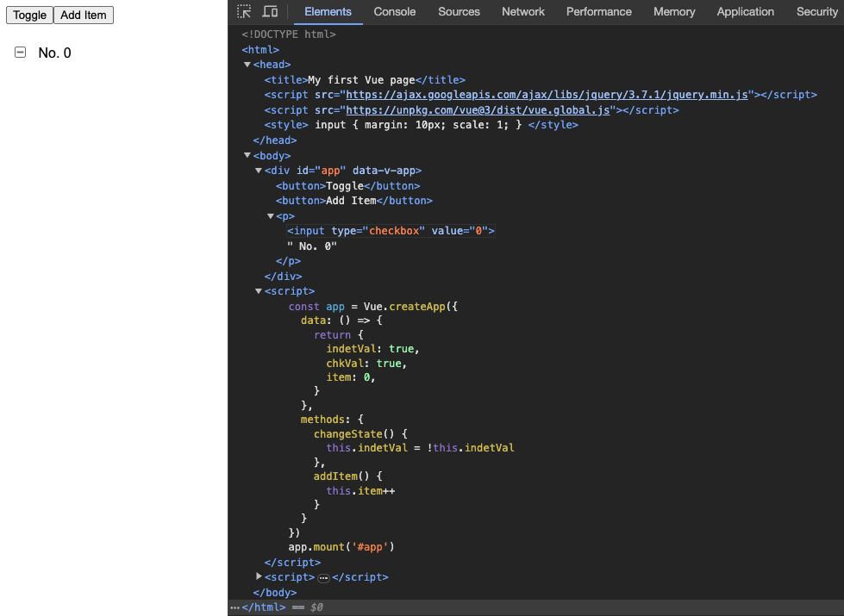
Task: Click the changeState() method line
Action: [360, 433]
